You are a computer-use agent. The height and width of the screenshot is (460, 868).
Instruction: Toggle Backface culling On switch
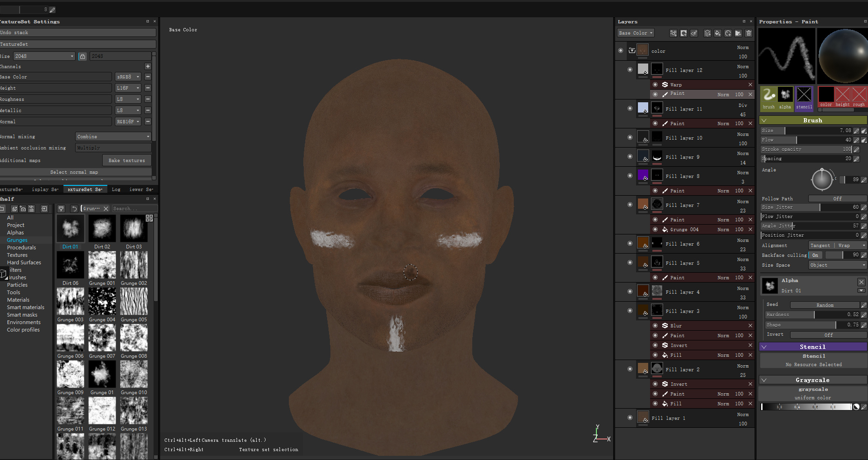815,255
